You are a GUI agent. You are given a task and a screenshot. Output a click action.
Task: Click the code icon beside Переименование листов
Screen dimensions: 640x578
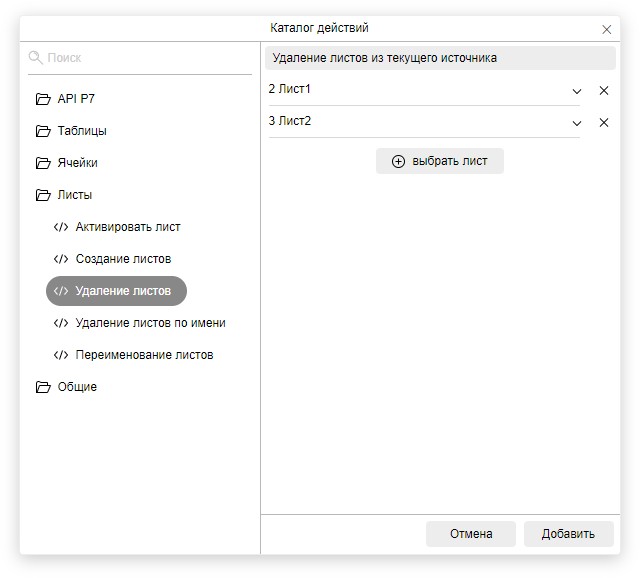coord(61,355)
